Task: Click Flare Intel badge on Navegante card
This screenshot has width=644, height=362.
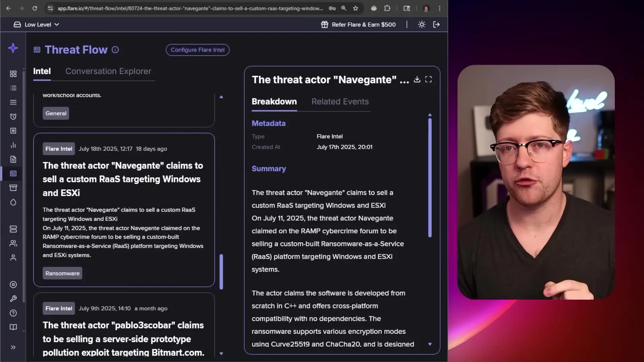Action: (x=59, y=149)
